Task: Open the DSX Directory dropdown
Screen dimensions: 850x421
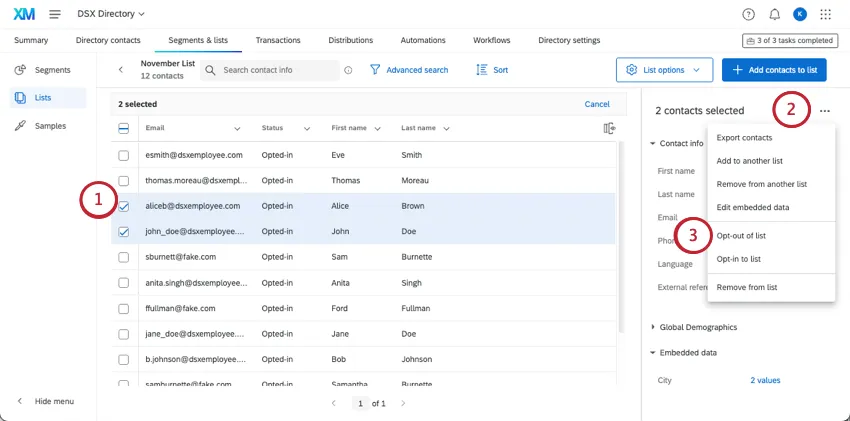Action: click(111, 14)
